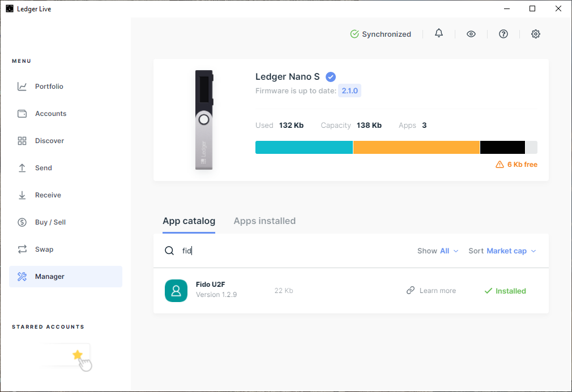Image resolution: width=572 pixels, height=392 pixels.
Task: Open Buy / Sell menu entry
Action: click(66, 222)
